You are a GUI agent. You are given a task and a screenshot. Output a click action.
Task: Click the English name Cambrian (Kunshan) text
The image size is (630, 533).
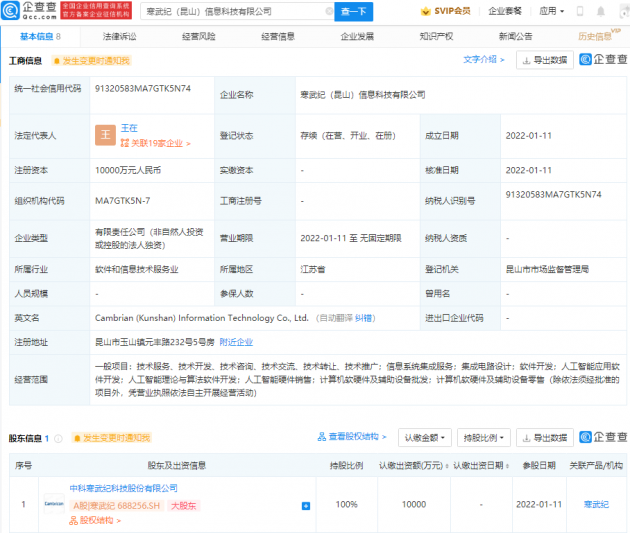(x=202, y=318)
